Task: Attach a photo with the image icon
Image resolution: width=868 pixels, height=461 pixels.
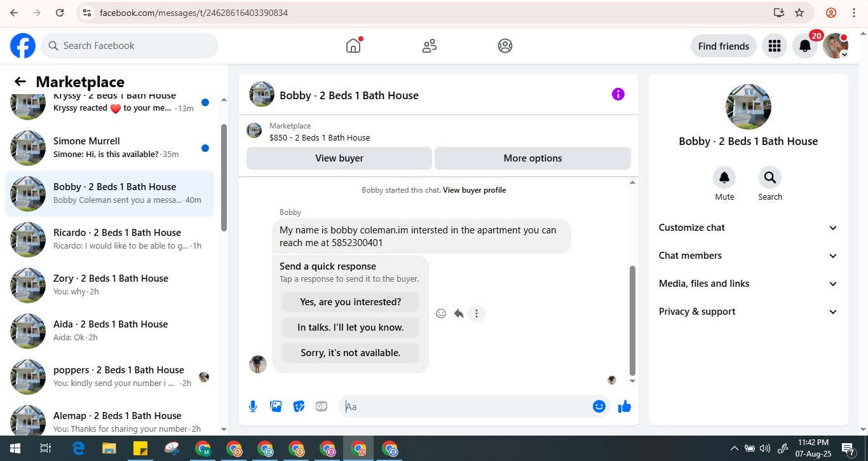Action: point(276,406)
